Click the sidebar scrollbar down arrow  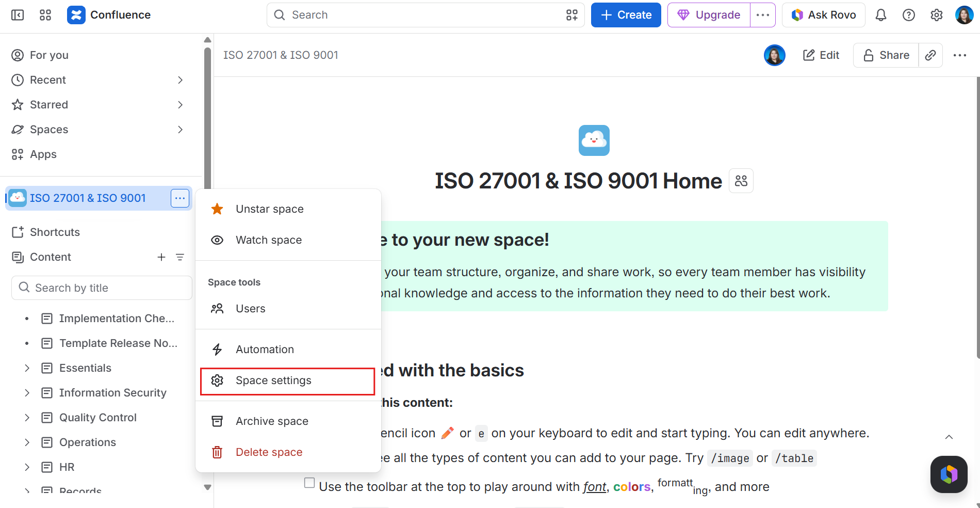[x=207, y=487]
